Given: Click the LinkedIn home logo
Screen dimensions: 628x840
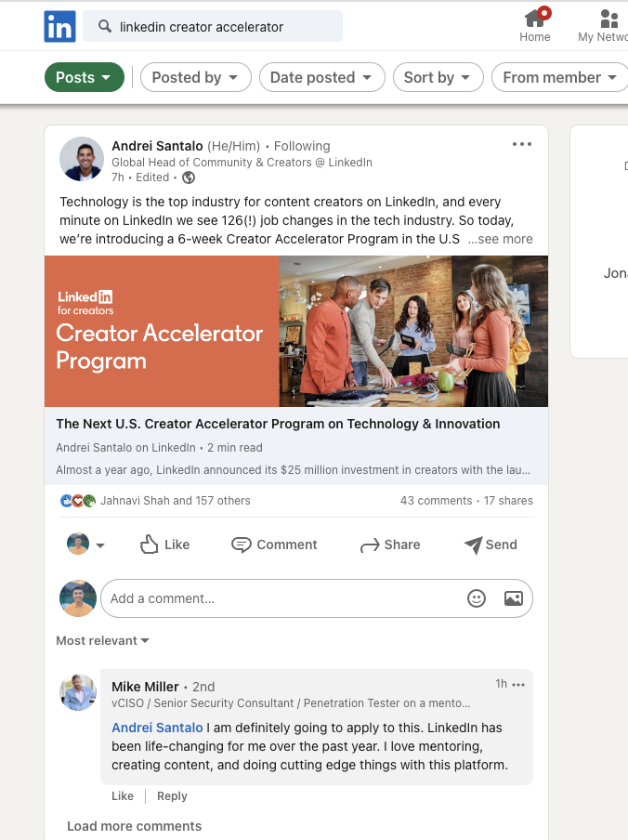Looking at the screenshot, I should coord(59,26).
